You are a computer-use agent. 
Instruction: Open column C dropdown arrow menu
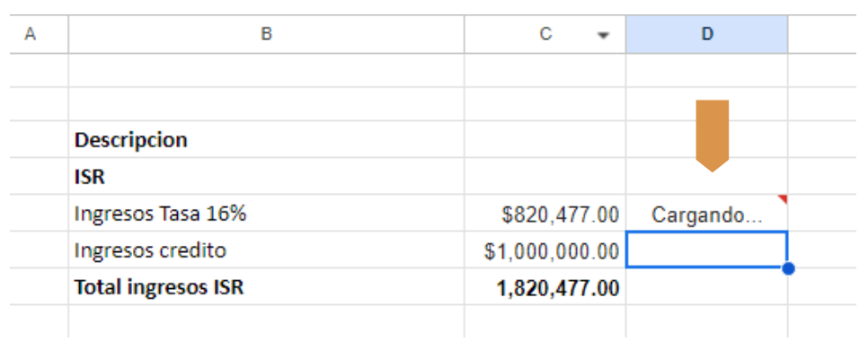pyautogui.click(x=603, y=36)
